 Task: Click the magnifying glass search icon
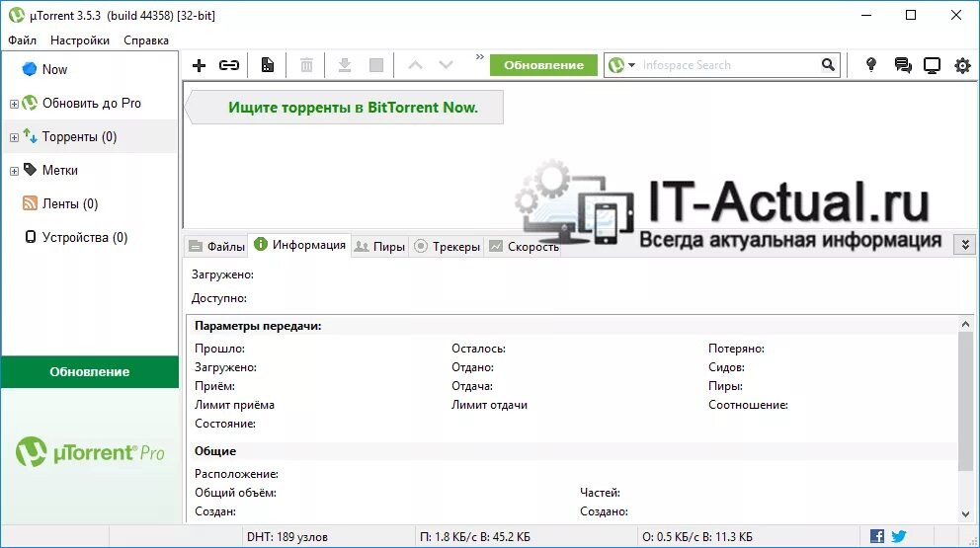click(828, 64)
